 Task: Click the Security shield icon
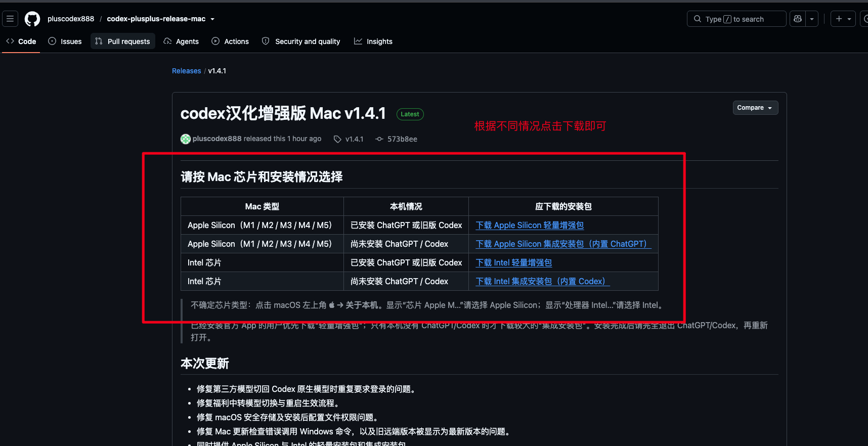click(266, 41)
